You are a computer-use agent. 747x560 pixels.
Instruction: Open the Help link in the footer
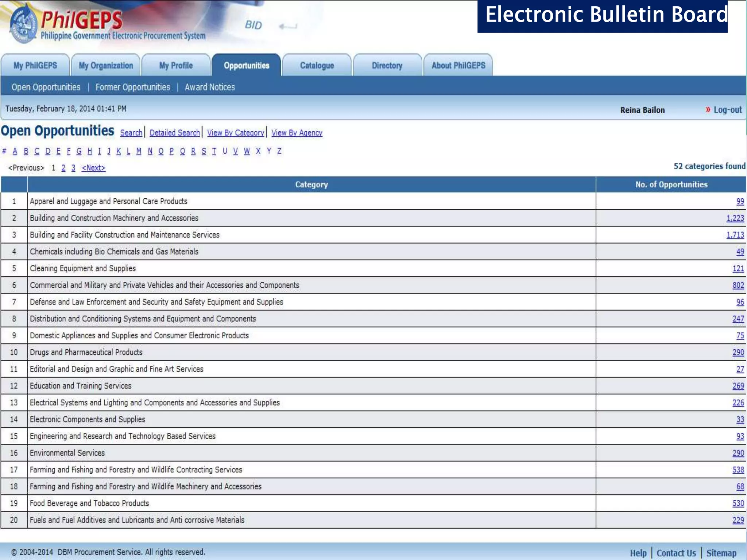[638, 553]
